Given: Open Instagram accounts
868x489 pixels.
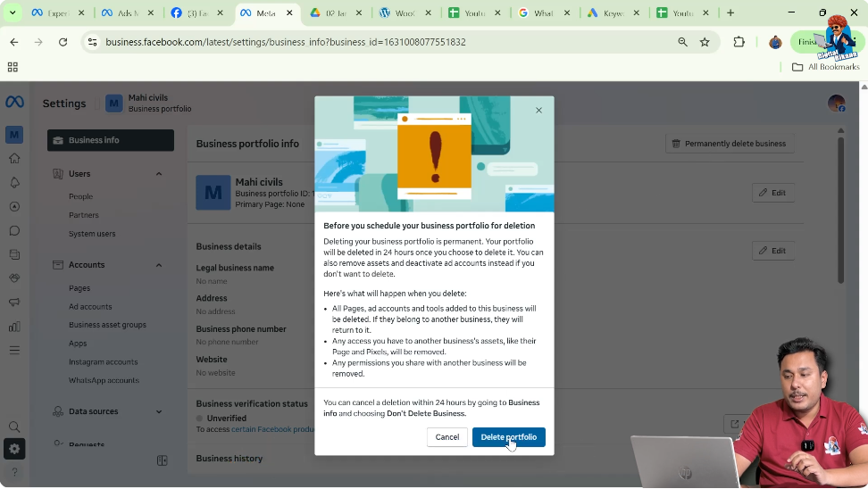Looking at the screenshot, I should tap(103, 361).
